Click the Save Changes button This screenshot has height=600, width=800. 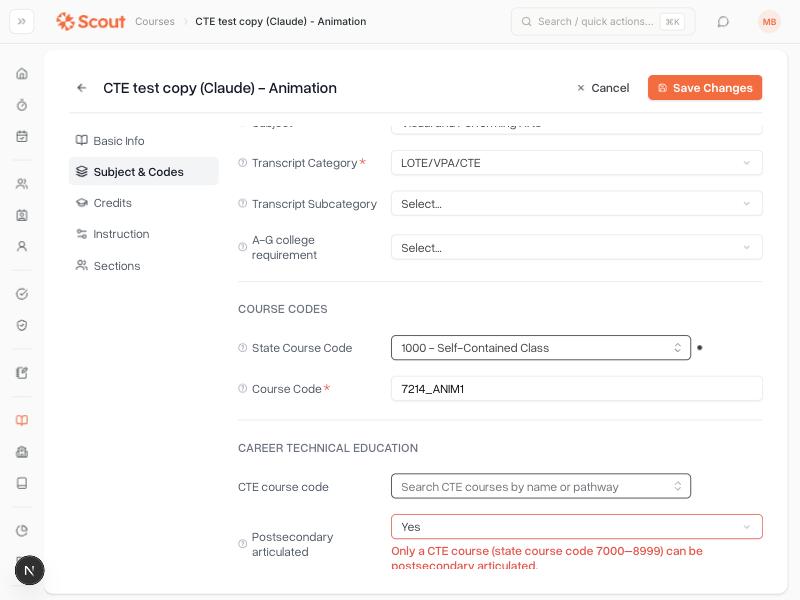(x=705, y=88)
